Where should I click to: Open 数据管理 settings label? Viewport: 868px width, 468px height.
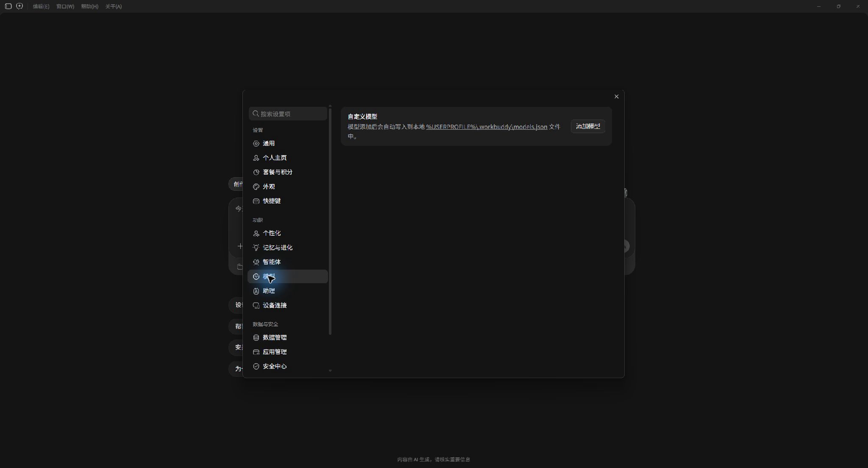[275, 337]
